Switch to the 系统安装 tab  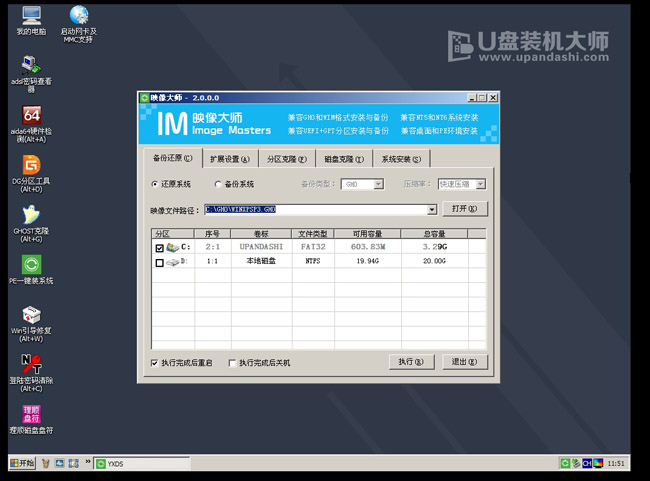click(x=401, y=159)
